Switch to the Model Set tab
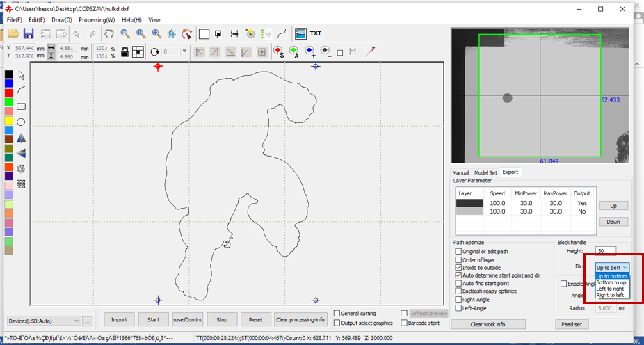This screenshot has height=345, width=644. [x=485, y=173]
